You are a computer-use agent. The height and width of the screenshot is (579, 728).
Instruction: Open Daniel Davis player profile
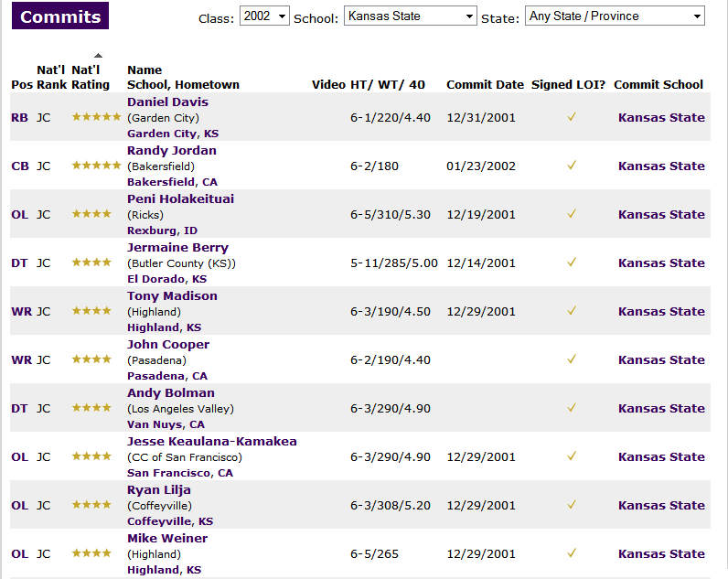[x=167, y=102]
